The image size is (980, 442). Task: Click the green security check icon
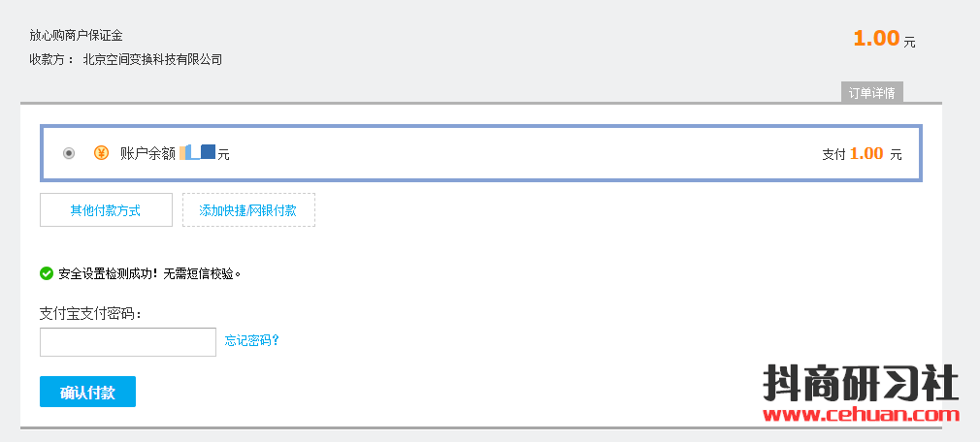pyautogui.click(x=47, y=273)
